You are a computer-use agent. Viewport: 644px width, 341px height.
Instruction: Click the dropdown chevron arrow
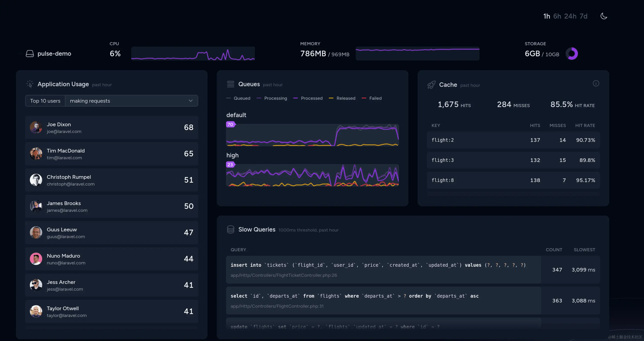(x=191, y=101)
